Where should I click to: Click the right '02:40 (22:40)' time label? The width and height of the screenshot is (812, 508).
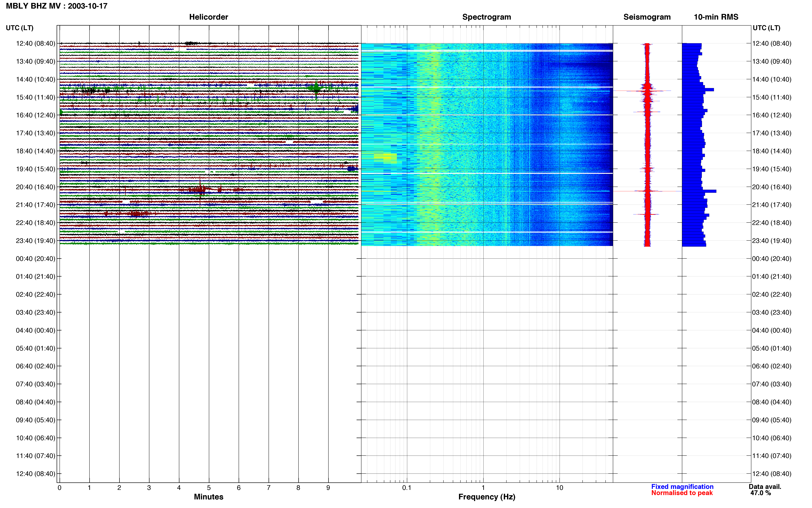pos(772,294)
